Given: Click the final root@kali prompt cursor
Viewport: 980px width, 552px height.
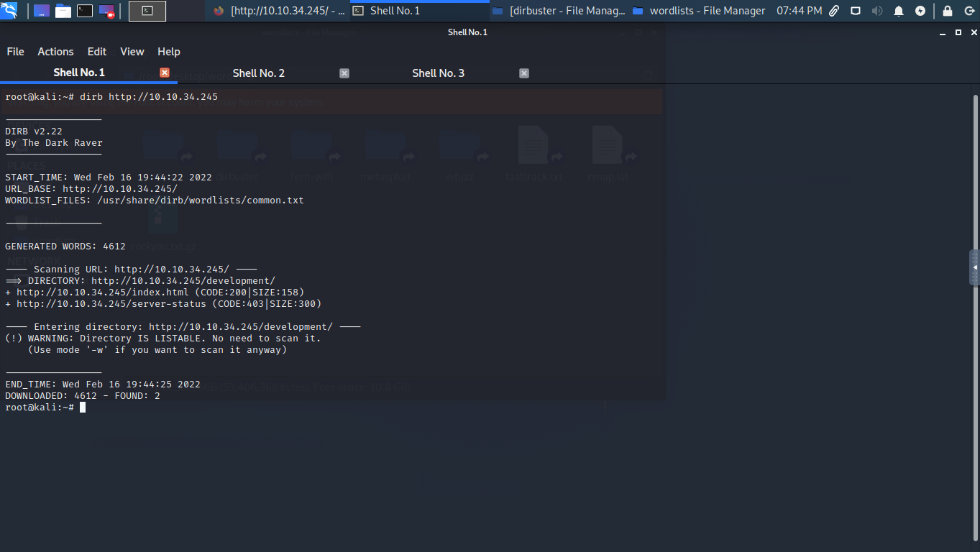Looking at the screenshot, I should 83,407.
